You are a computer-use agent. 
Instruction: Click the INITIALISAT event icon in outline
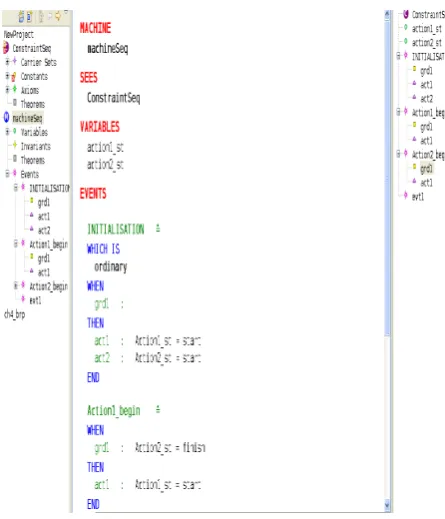click(x=406, y=55)
